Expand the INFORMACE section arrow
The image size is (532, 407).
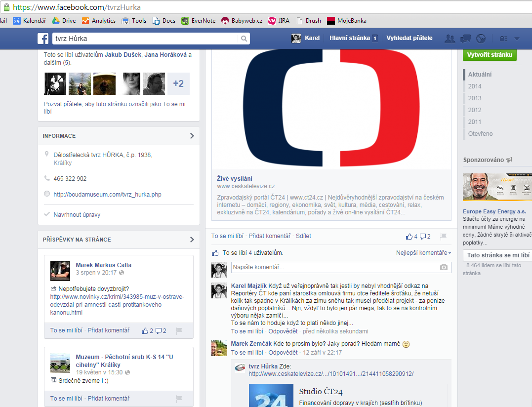click(192, 136)
